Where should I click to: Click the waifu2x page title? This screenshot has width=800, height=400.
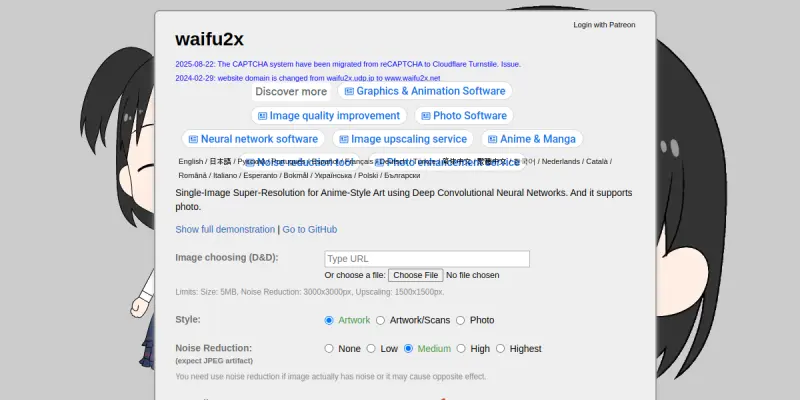(210, 39)
